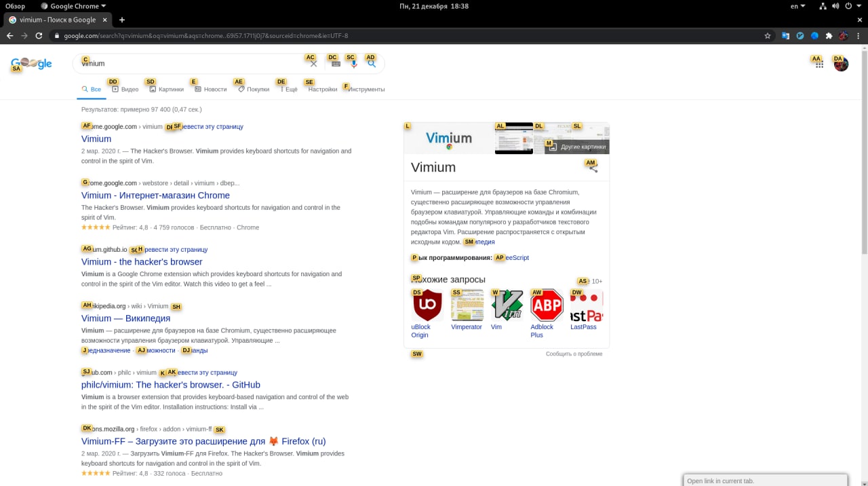Open the 'Похожие запросы' heading link
868x486 pixels.
tap(448, 280)
